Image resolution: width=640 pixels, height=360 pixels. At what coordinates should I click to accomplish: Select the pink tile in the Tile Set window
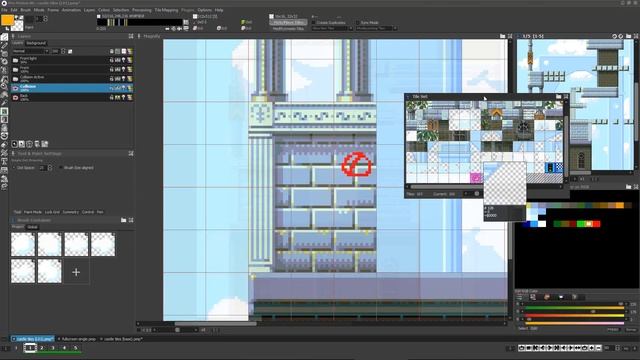(476, 178)
